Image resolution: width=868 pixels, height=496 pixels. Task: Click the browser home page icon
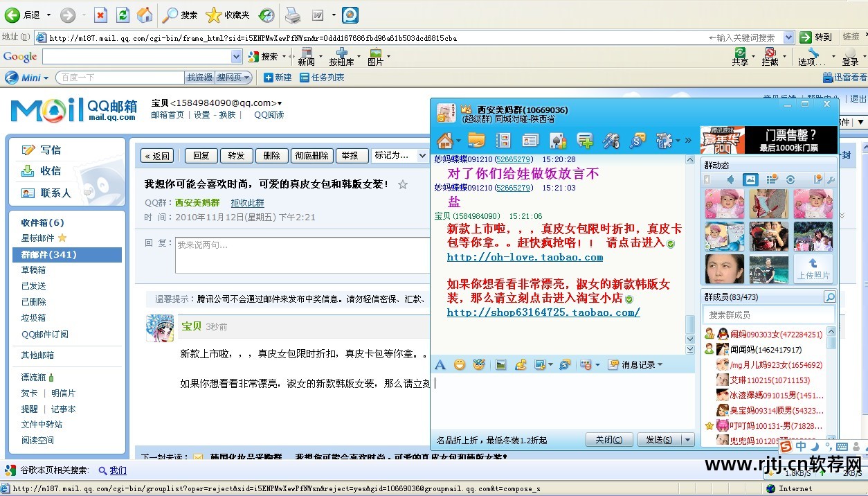145,15
